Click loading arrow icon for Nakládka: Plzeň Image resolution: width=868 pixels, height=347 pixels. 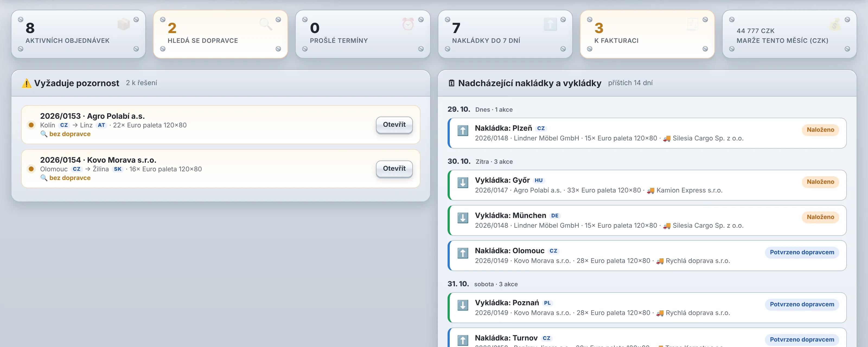(463, 131)
